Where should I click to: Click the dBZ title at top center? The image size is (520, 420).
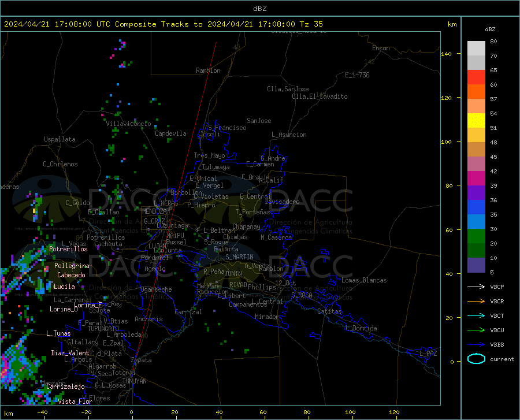tap(259, 9)
